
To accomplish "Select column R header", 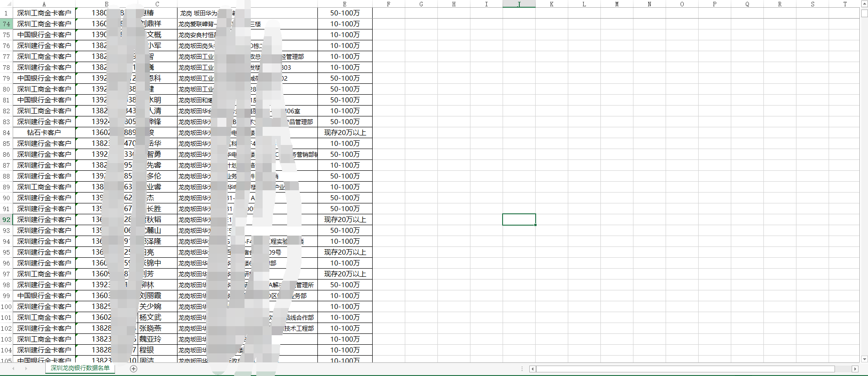I will pos(780,4).
